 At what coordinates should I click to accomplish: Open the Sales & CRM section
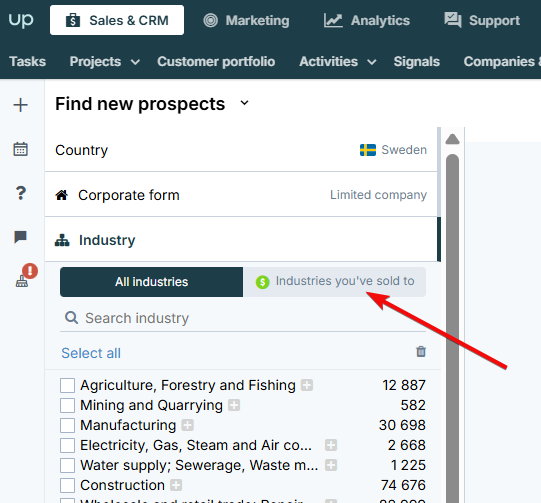click(117, 20)
